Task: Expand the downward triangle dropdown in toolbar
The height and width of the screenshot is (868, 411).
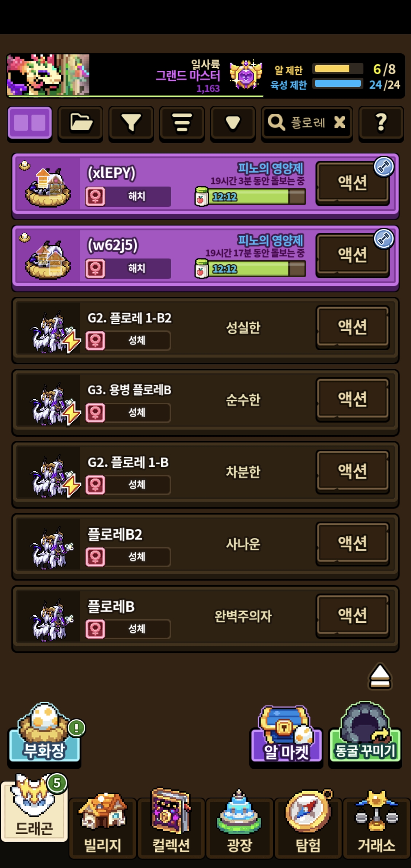Action: tap(233, 124)
